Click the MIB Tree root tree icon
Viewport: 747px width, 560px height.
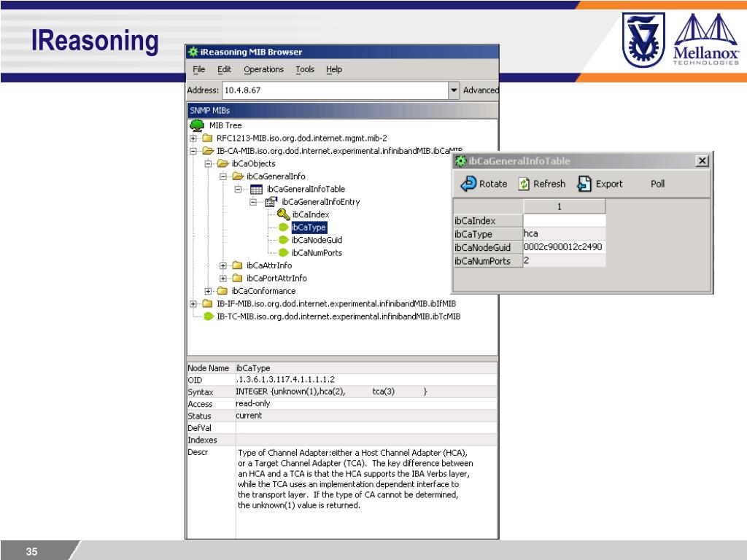[197, 125]
